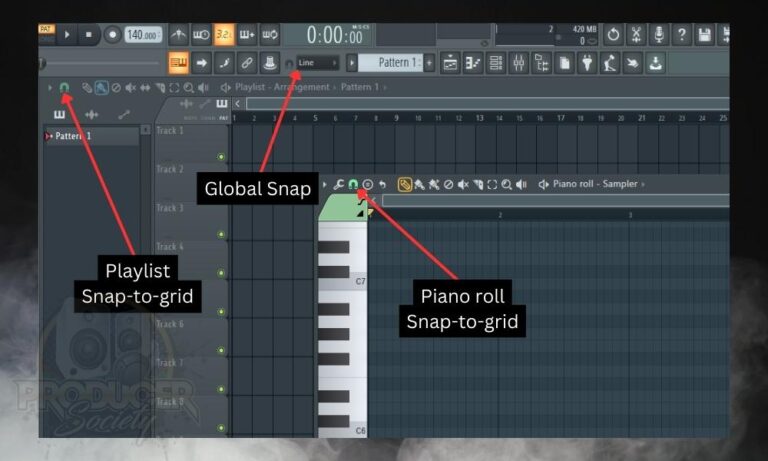Enable wait for input to start playing
768x461 pixels.
[x=201, y=35]
